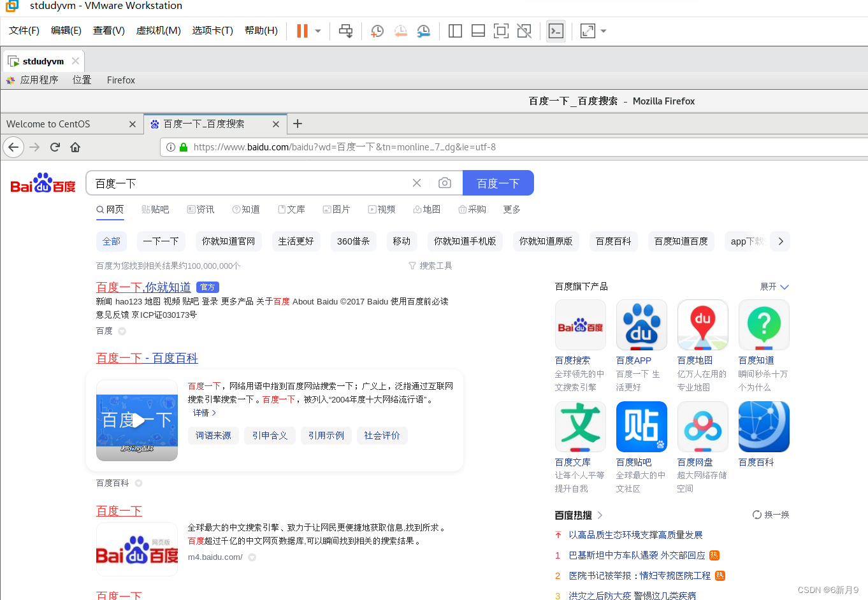Show or hide the VMware library sidebar
Viewport: 868px width, 600px height.
click(x=455, y=31)
